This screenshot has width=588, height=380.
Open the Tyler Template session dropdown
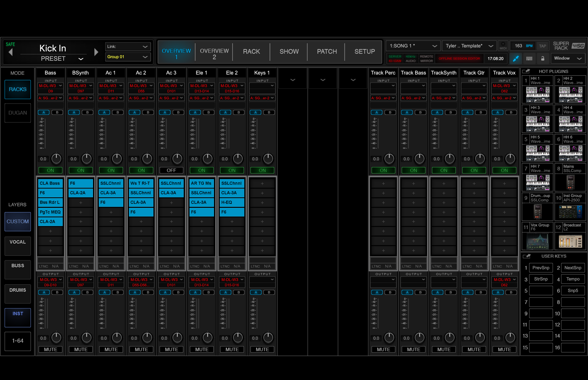pos(469,46)
